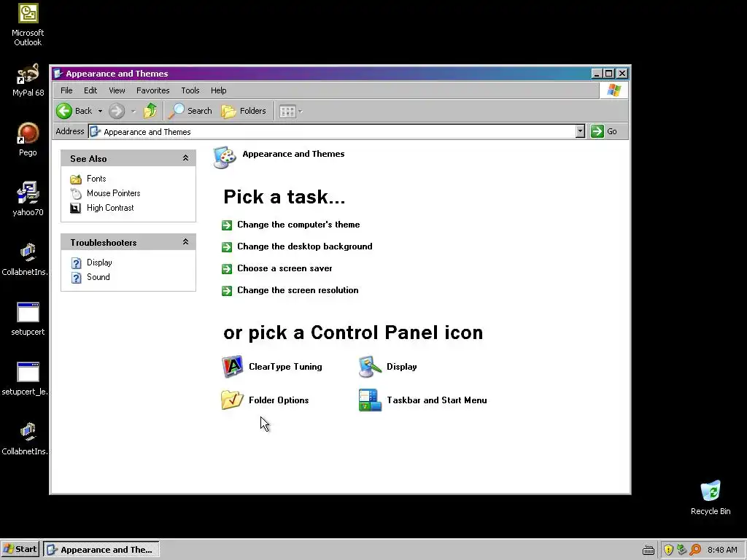Open the View menu
The width and height of the screenshot is (747, 560).
click(x=117, y=90)
